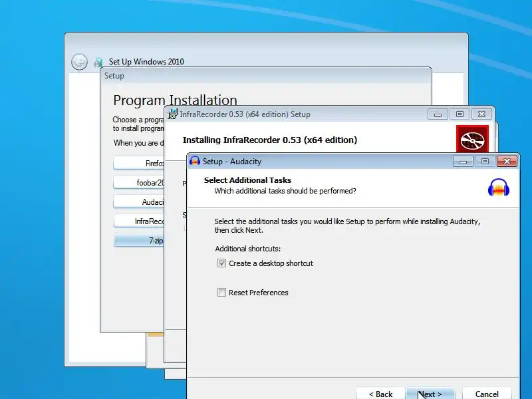
Task: Click 'Which additional tasks should be performed?' text
Action: coord(285,191)
